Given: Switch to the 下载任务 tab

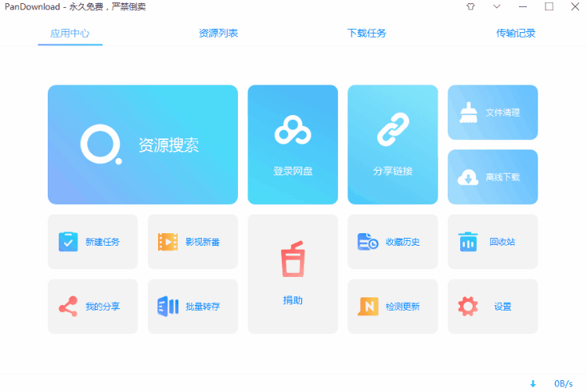Looking at the screenshot, I should pos(367,34).
